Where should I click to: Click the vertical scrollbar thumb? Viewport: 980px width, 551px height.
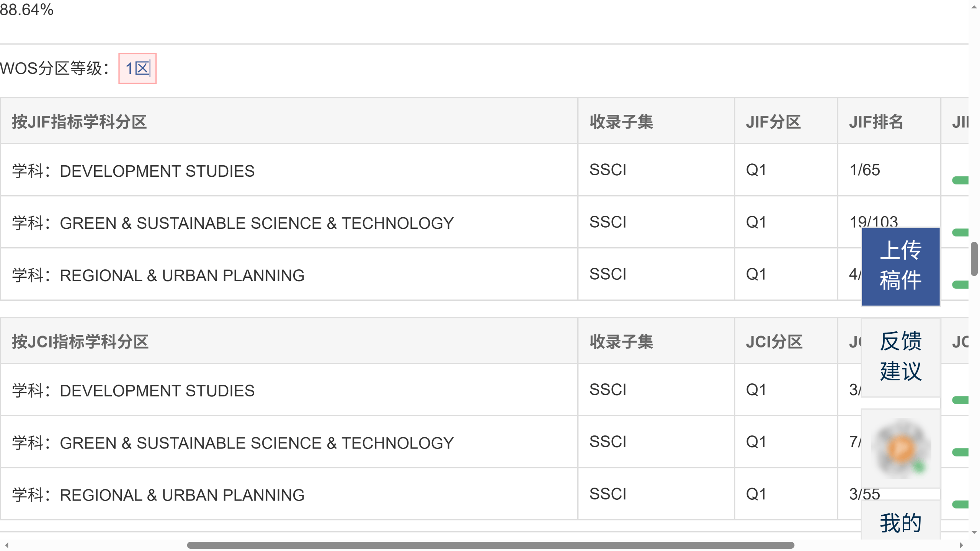point(974,259)
